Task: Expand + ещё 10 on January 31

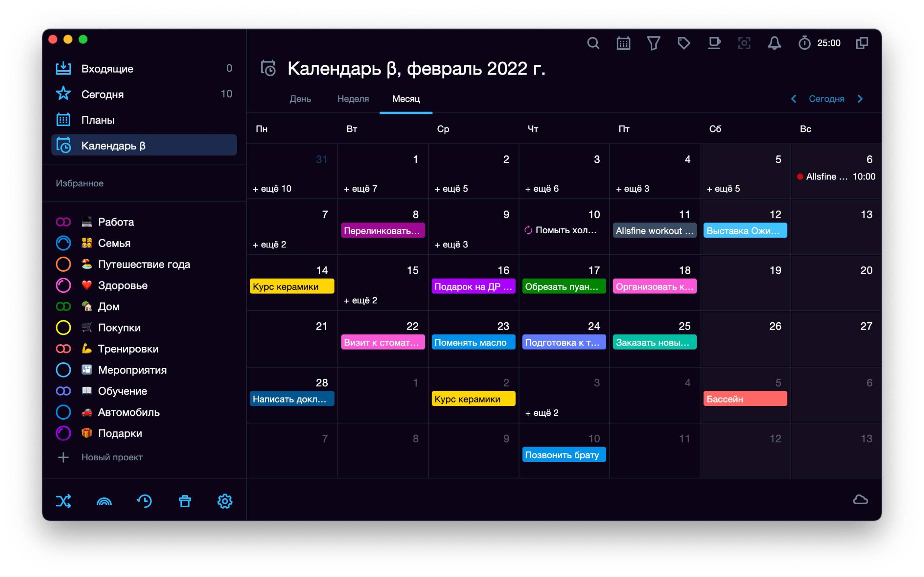Action: pos(272,189)
